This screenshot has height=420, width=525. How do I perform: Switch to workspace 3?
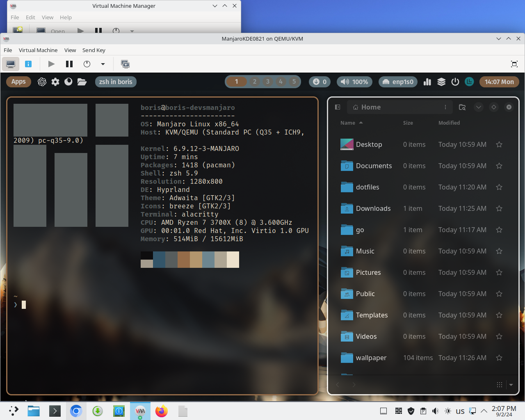coord(268,82)
